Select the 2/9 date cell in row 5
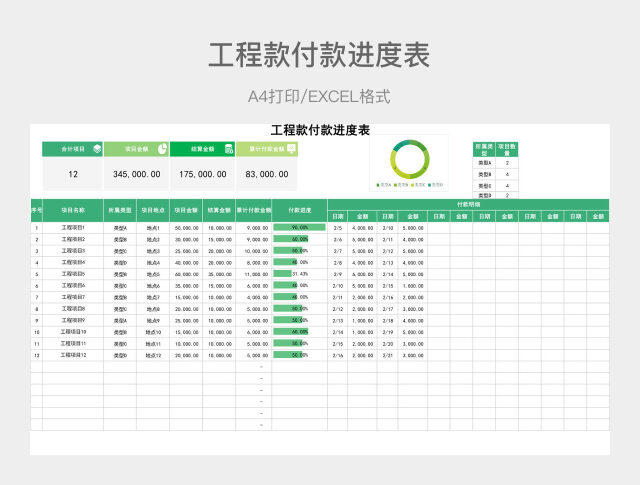The width and height of the screenshot is (640, 485). tap(338, 274)
